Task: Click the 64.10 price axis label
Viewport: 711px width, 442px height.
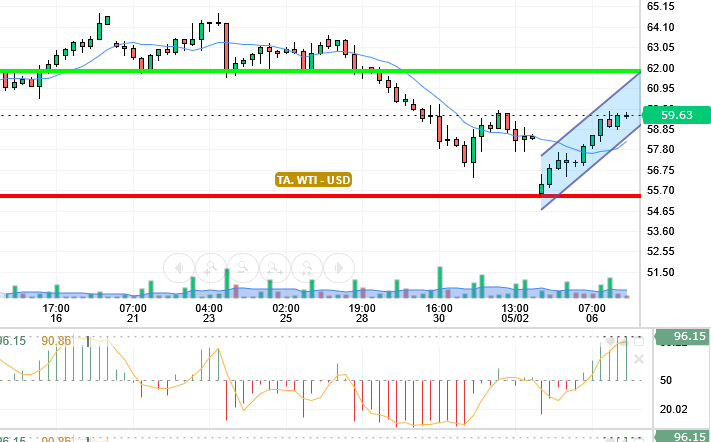Action: [x=660, y=27]
